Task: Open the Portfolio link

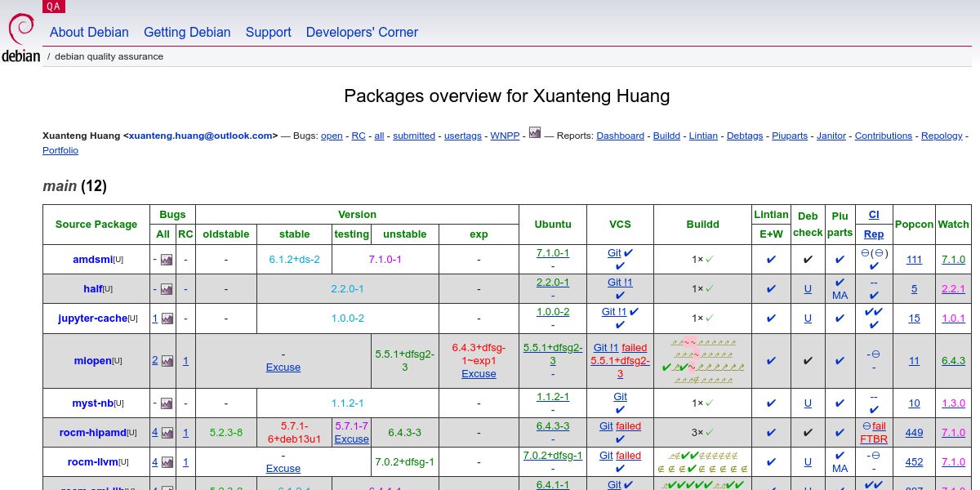Action: pos(60,150)
